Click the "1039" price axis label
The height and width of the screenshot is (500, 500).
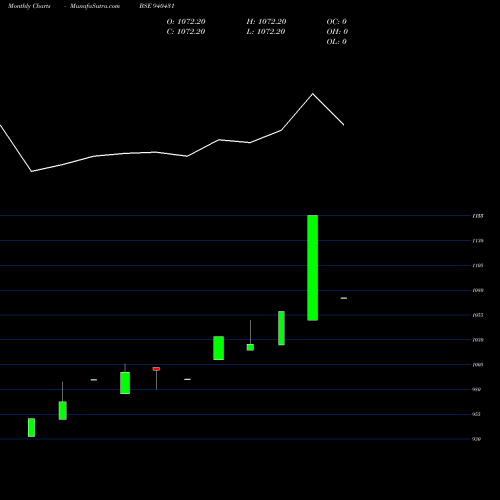click(x=478, y=340)
